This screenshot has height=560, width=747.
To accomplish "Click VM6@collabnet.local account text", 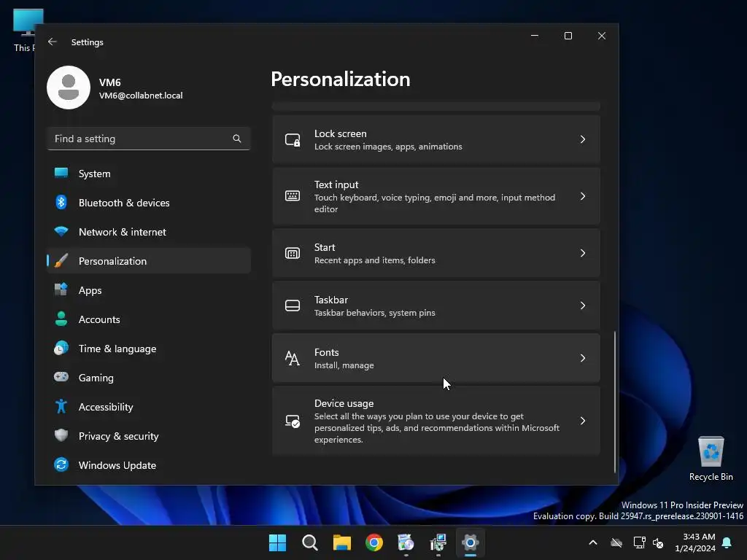I will pyautogui.click(x=141, y=96).
